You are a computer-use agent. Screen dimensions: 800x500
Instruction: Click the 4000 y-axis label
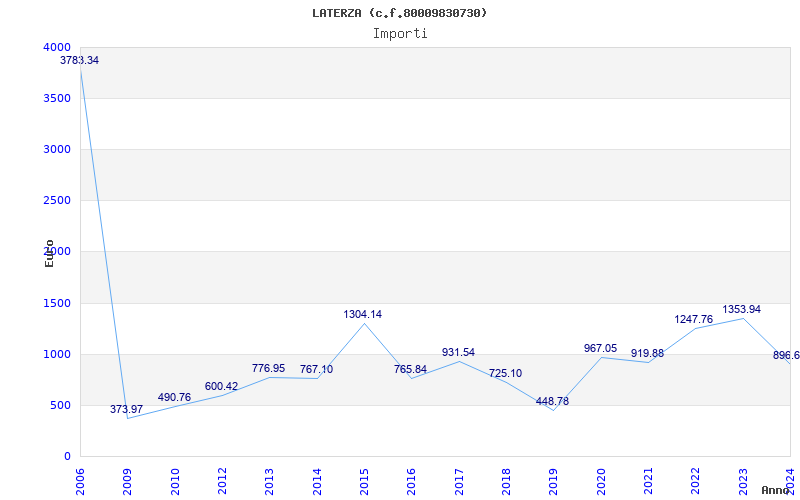click(x=57, y=47)
